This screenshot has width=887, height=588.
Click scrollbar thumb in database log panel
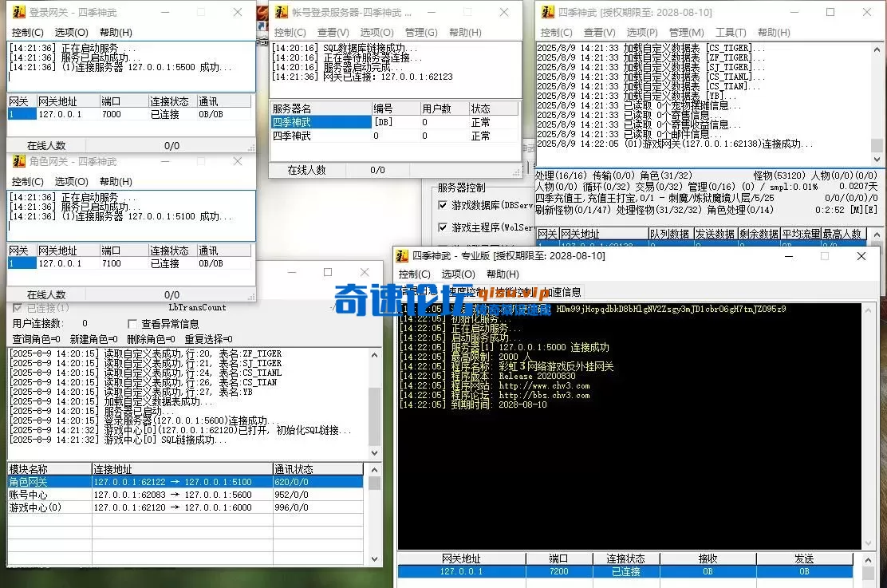(374, 417)
